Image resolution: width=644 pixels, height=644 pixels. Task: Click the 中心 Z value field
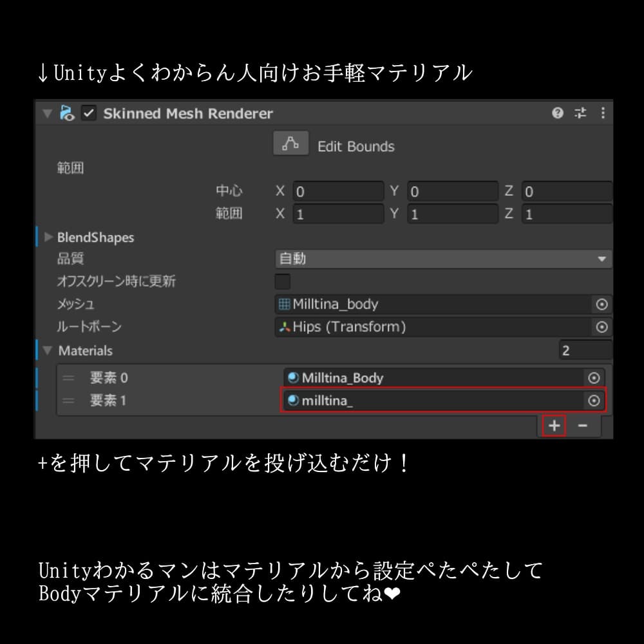[567, 191]
